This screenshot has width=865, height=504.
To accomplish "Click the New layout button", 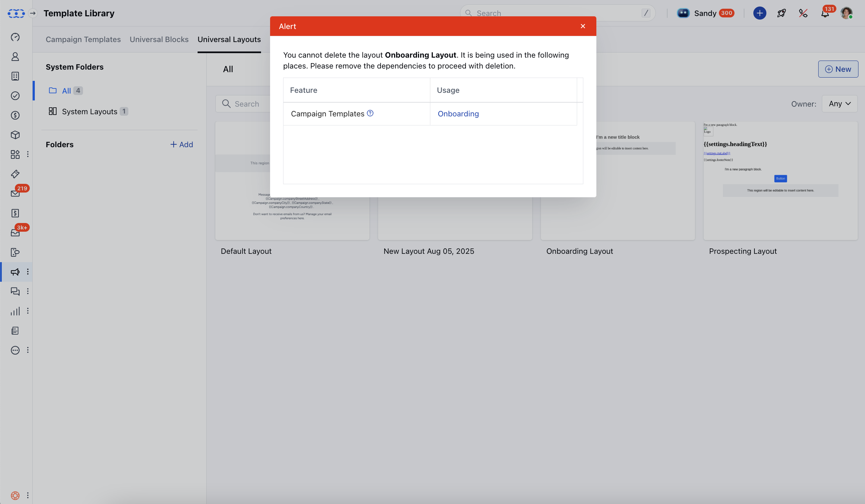I will click(x=838, y=69).
